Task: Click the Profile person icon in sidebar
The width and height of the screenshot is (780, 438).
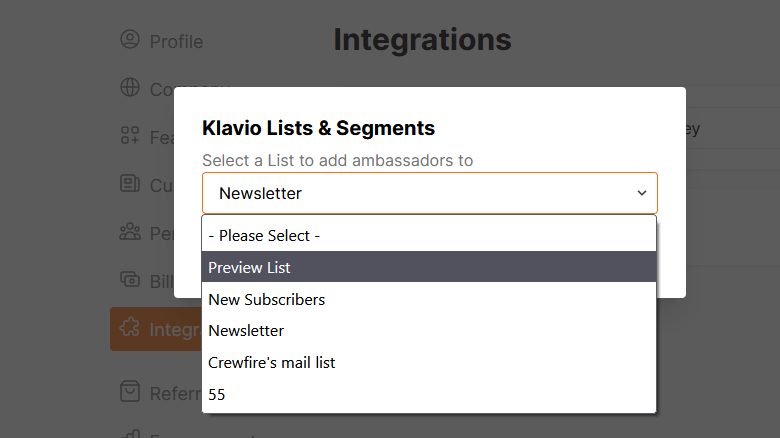Action: pos(130,40)
